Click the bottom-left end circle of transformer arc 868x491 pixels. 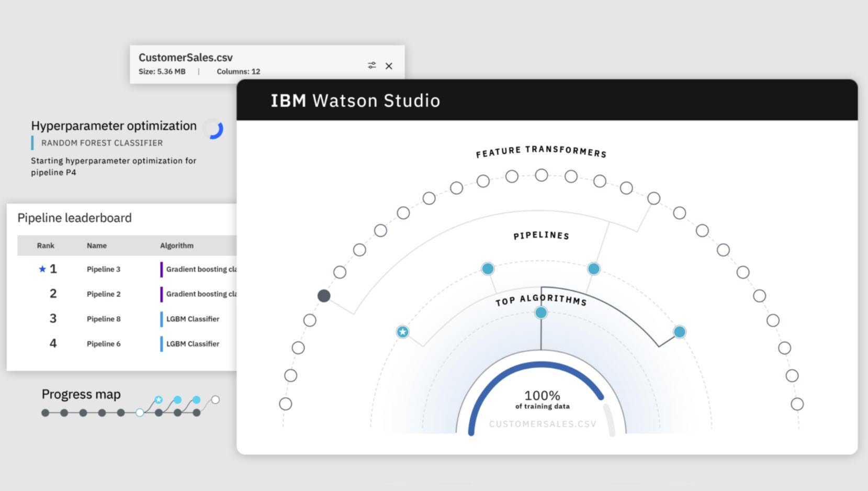click(x=286, y=404)
